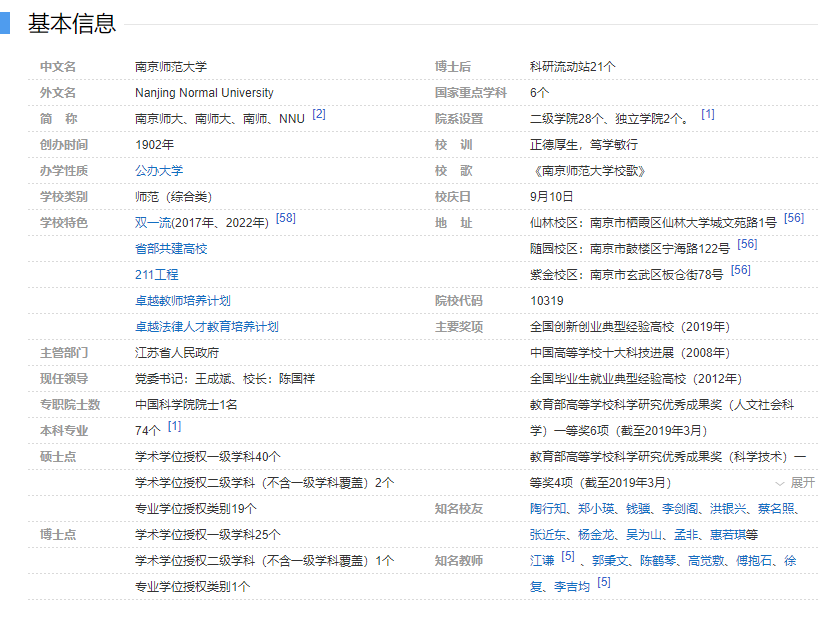The image size is (834, 620).
Task: Click the 双一流 link
Action: click(152, 223)
